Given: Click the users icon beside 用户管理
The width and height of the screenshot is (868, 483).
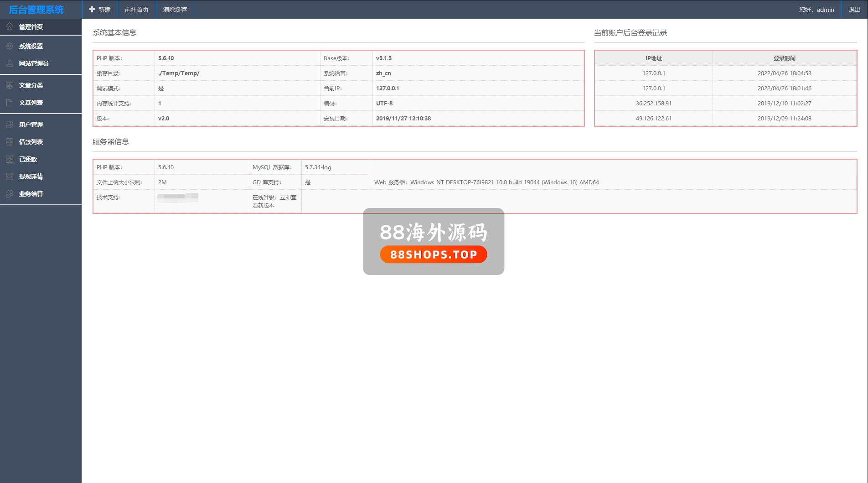Looking at the screenshot, I should tap(10, 125).
